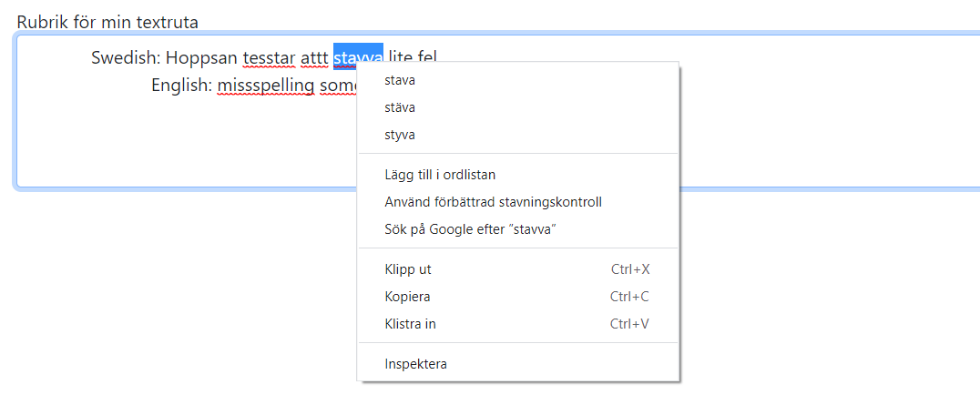Select 'Klistra in' from context menu
This screenshot has height=415, width=980.
[x=411, y=324]
